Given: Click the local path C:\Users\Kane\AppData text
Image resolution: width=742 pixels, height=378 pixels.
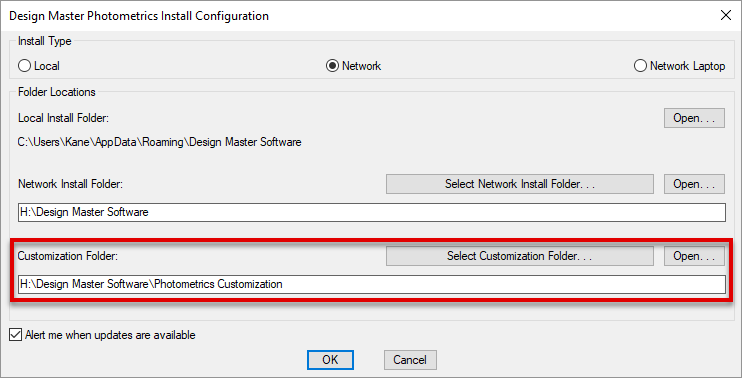Looking at the screenshot, I should point(160,142).
